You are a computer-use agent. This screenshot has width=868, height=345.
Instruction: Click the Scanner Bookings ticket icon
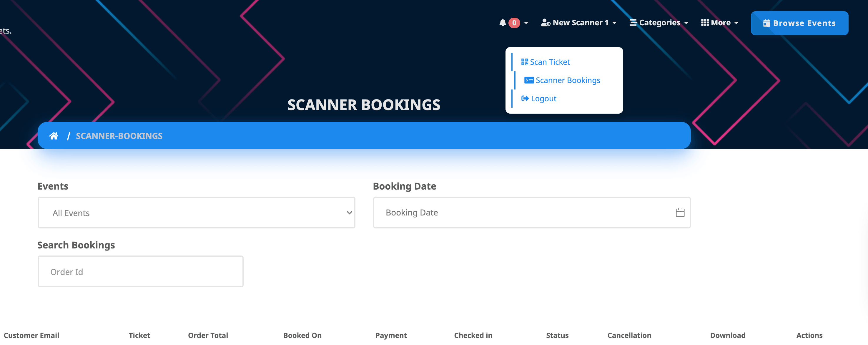tap(529, 80)
